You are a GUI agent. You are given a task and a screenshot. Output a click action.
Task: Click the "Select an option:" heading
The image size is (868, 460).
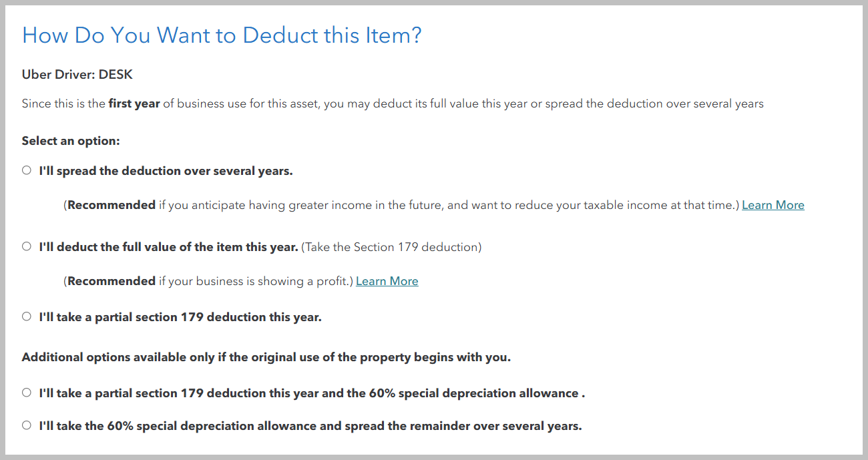71,141
